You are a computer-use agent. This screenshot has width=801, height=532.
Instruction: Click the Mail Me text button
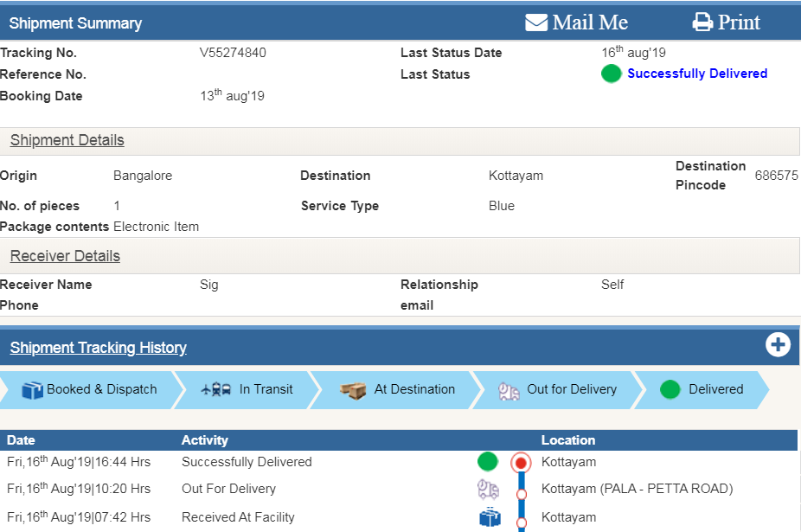click(590, 22)
